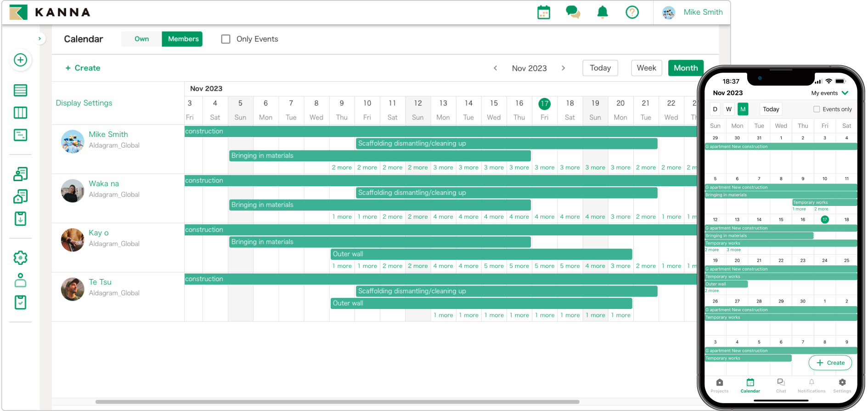
Task: Click the circled plus icon in sidebar
Action: pos(20,60)
